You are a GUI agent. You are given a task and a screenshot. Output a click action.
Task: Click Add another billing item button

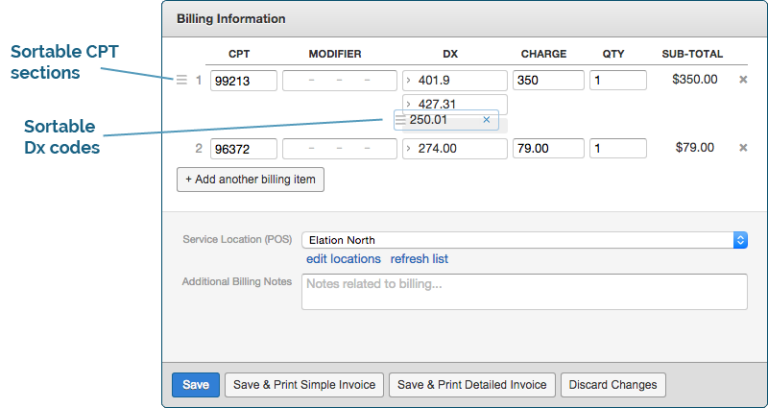[x=250, y=180]
